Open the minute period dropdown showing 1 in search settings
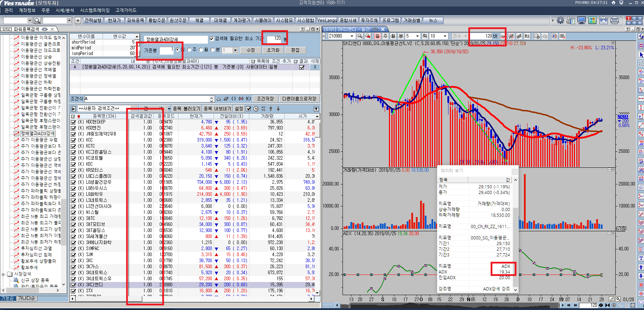This screenshot has width=644, height=310. pos(235,50)
